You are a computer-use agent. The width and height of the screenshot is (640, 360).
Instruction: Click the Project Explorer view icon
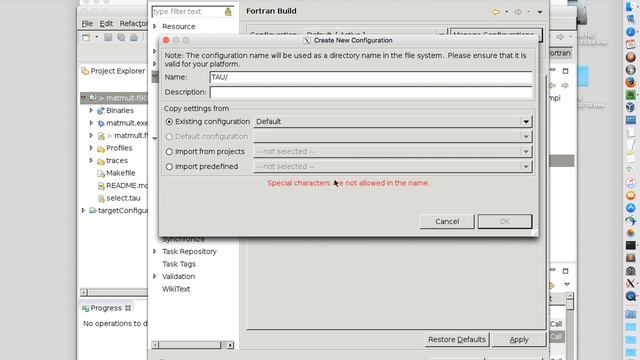[x=85, y=71]
